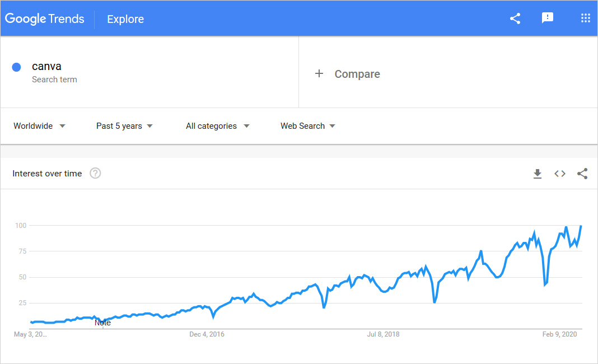Open the Google apps grid icon

[x=586, y=18]
